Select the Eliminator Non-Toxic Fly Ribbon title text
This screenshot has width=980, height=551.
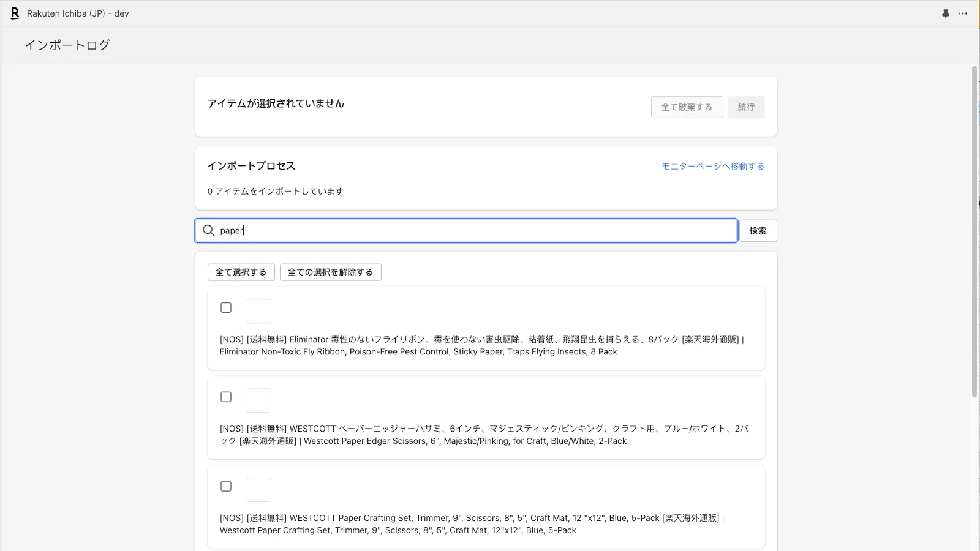point(482,345)
